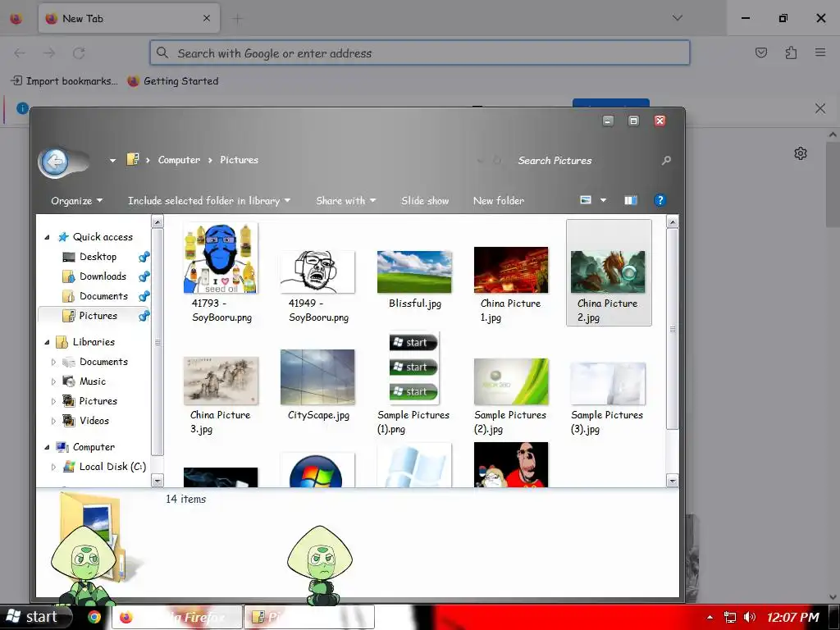Click the Firefox address bar
This screenshot has width=840, height=630.
(419, 53)
